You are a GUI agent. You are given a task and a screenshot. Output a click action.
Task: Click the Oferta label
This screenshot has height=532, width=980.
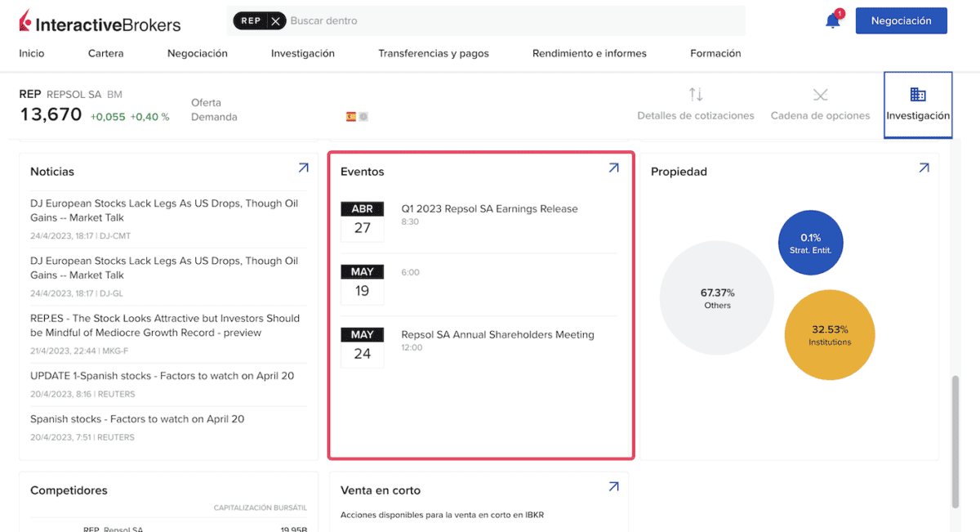[206, 103]
